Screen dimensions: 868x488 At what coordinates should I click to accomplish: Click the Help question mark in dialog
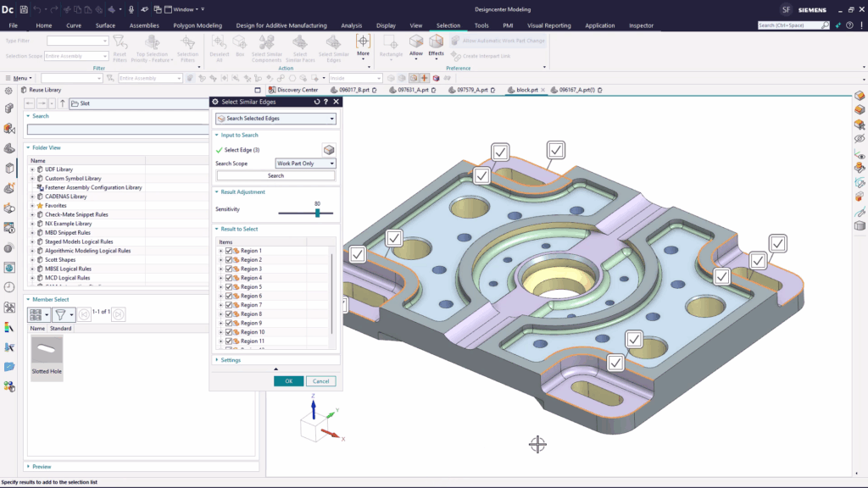click(326, 102)
